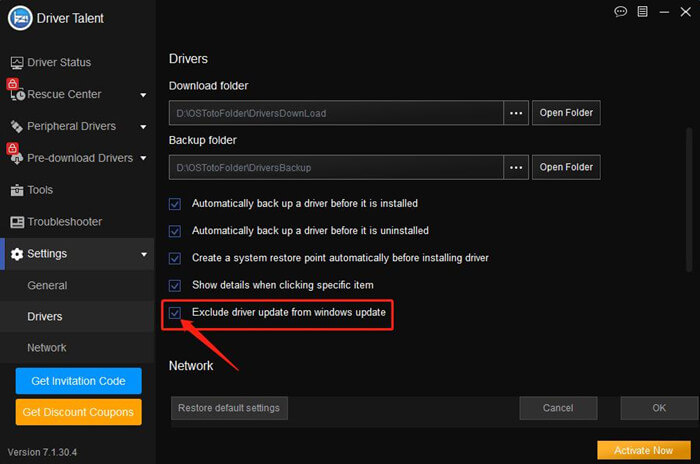Click the backup folder path field
The width and height of the screenshot is (700, 464).
coord(336,167)
